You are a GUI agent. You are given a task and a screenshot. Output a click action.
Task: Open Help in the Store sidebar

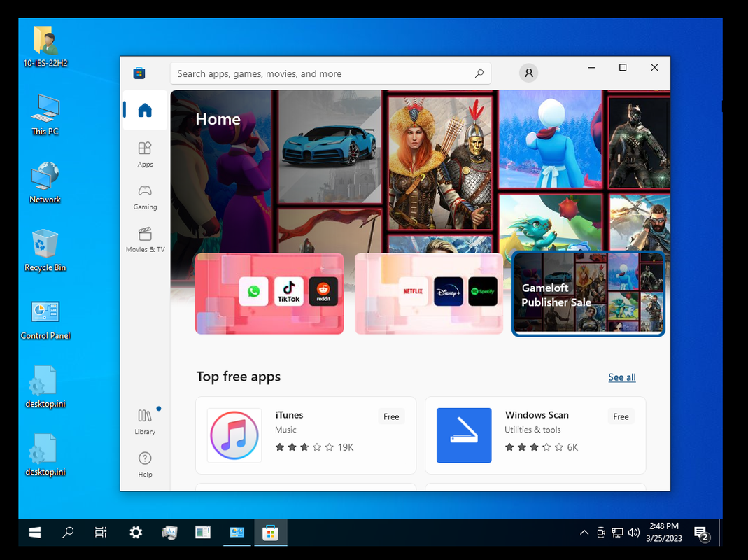click(145, 465)
